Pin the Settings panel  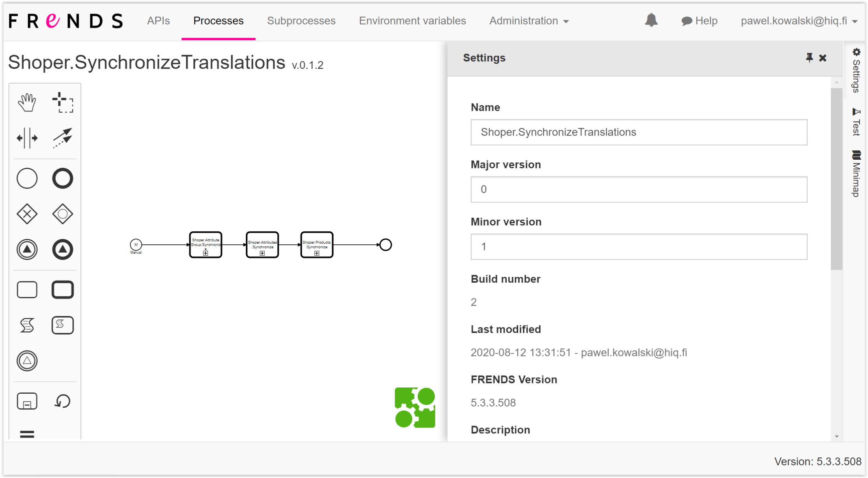[x=809, y=58]
